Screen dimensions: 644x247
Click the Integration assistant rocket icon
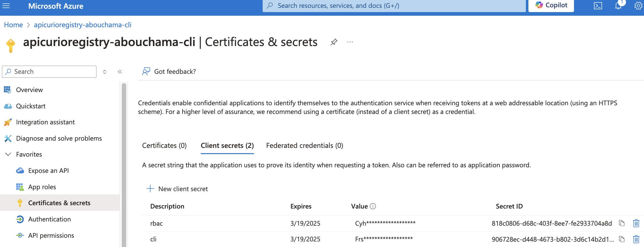click(8, 122)
